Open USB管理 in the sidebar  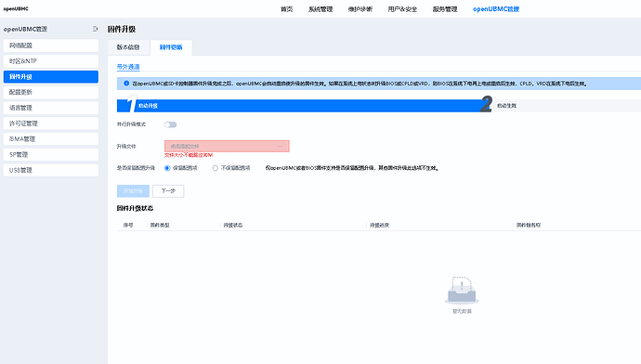51,170
